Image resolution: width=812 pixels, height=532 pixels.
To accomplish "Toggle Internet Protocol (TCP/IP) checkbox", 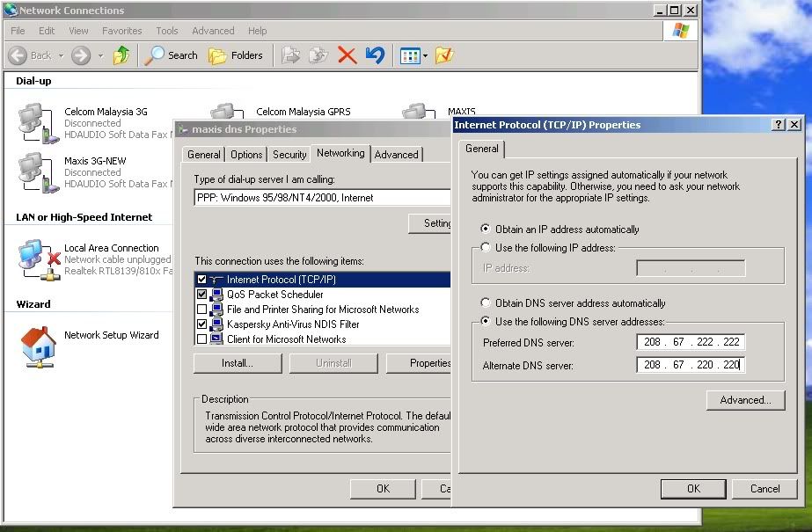I will click(202, 280).
